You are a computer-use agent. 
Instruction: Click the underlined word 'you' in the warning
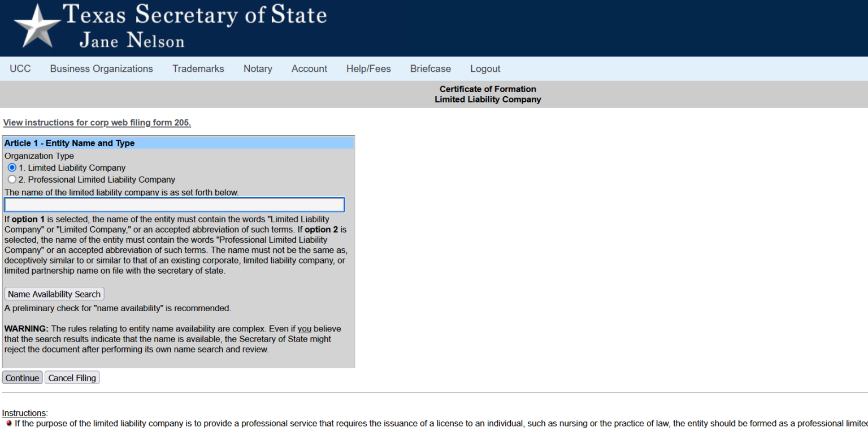pyautogui.click(x=305, y=329)
